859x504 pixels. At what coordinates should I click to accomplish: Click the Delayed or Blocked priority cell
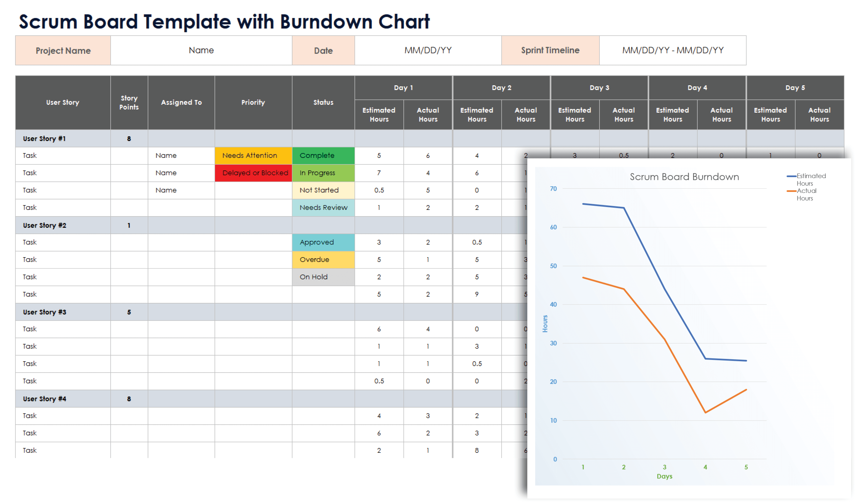(253, 173)
